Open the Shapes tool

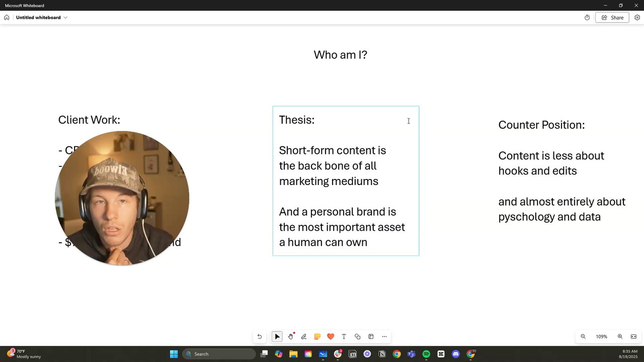click(357, 337)
